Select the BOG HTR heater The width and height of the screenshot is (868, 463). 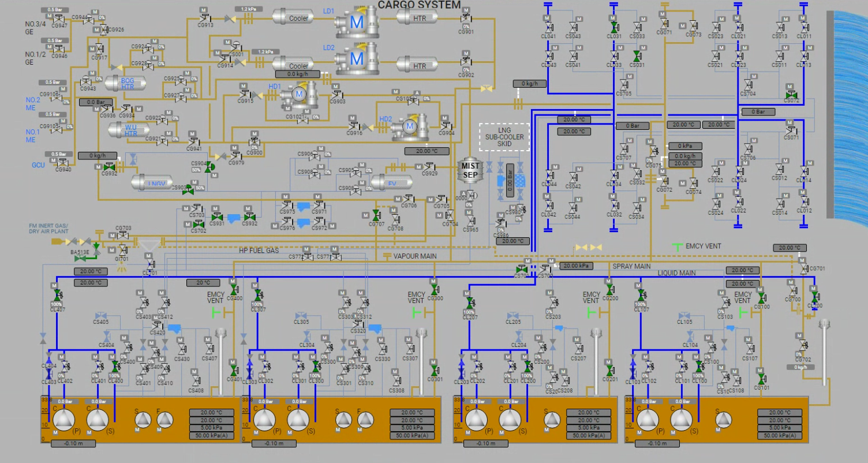tap(126, 84)
